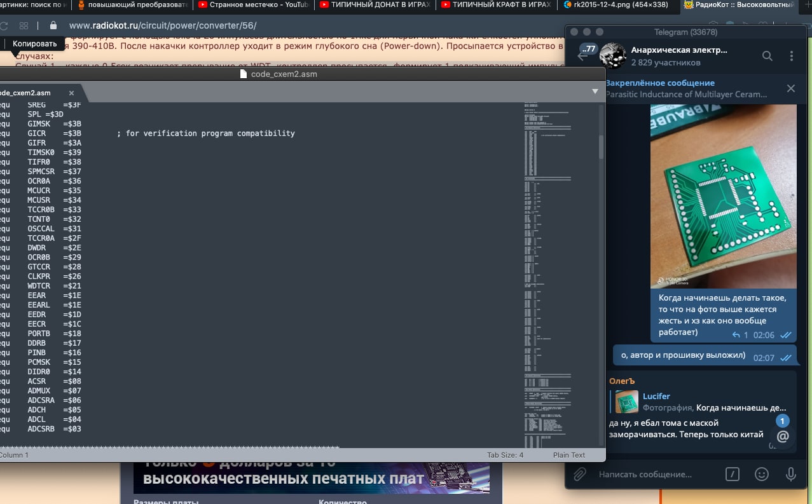The width and height of the screenshot is (812, 504).
Task: Click the browser lock icon near URL
Action: pyautogui.click(x=53, y=26)
